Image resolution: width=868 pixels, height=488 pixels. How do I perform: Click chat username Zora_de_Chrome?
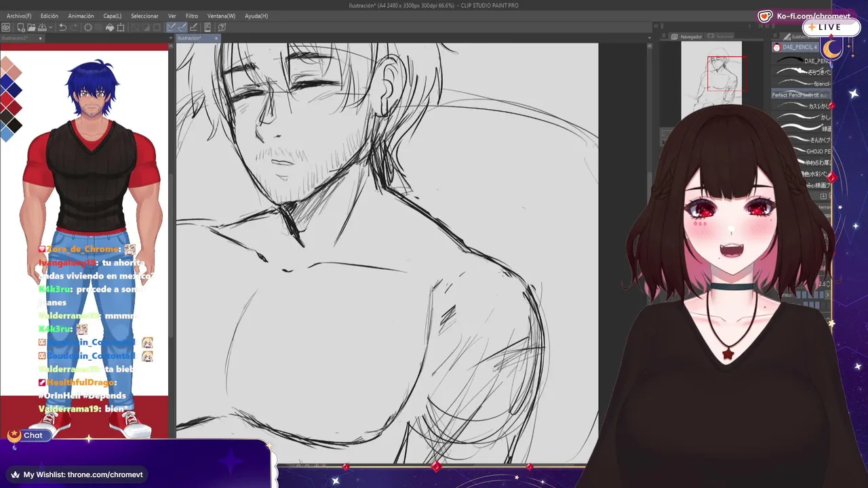pos(82,249)
